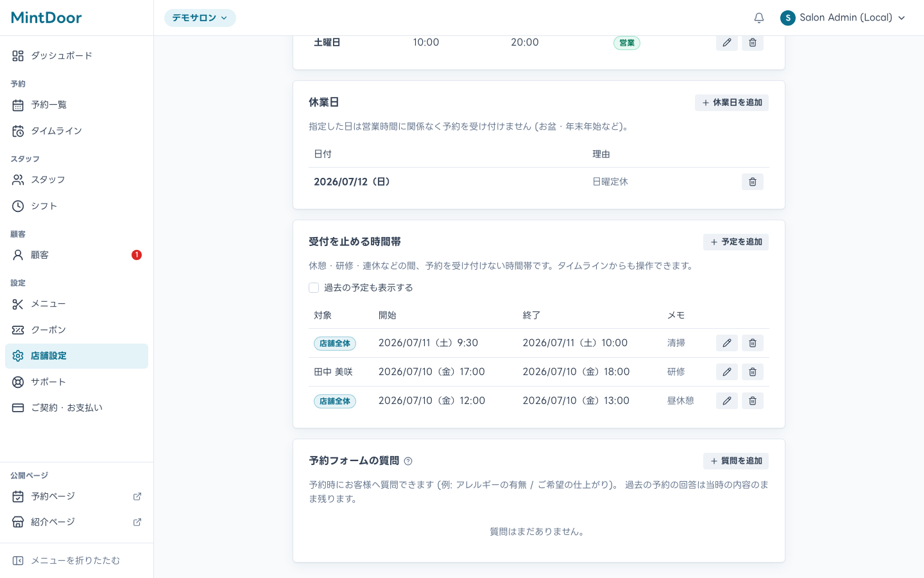
Task: Open the public 紹介ページ link
Action: point(76,522)
